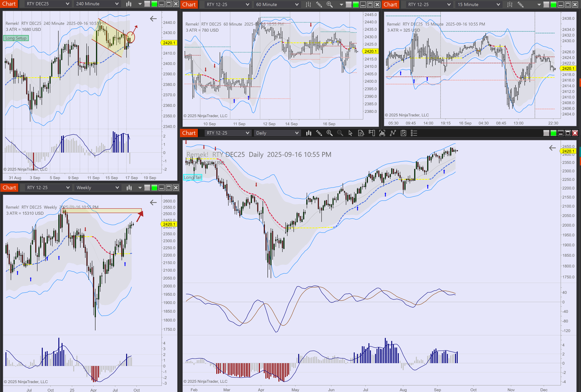The width and height of the screenshot is (581, 392).
Task: Click bar type icon in Daily chart toolbar
Action: [x=309, y=133]
